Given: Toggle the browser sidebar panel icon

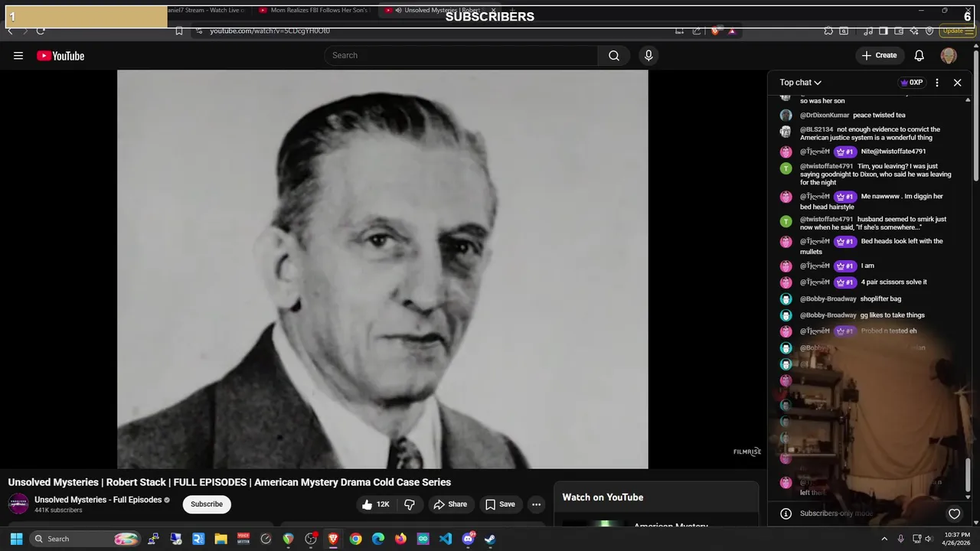Looking at the screenshot, I should pos(883,31).
